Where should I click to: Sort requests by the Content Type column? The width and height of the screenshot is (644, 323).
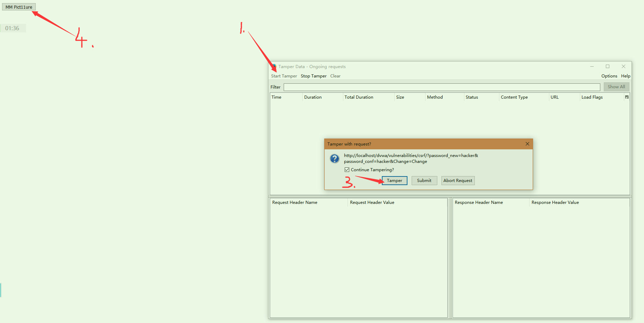(514, 97)
